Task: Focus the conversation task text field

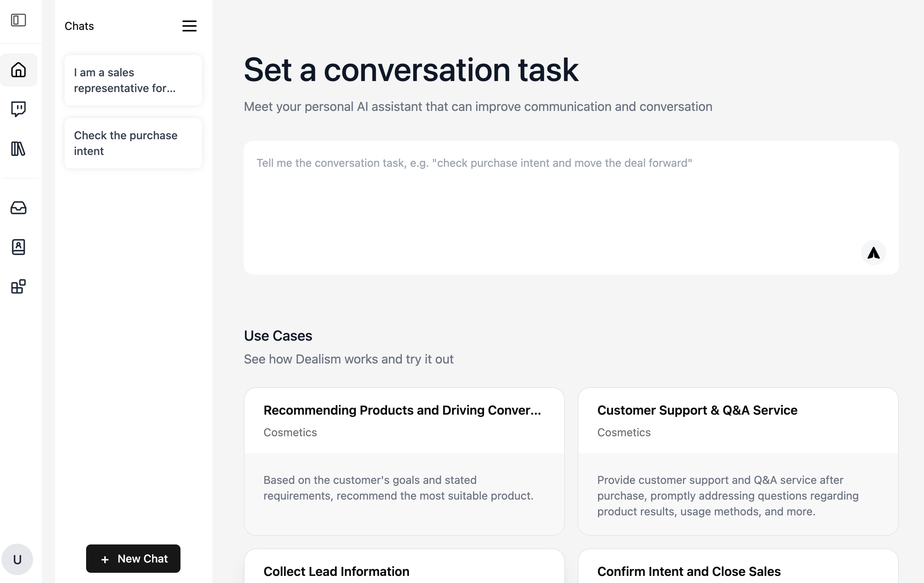Action: [550, 197]
